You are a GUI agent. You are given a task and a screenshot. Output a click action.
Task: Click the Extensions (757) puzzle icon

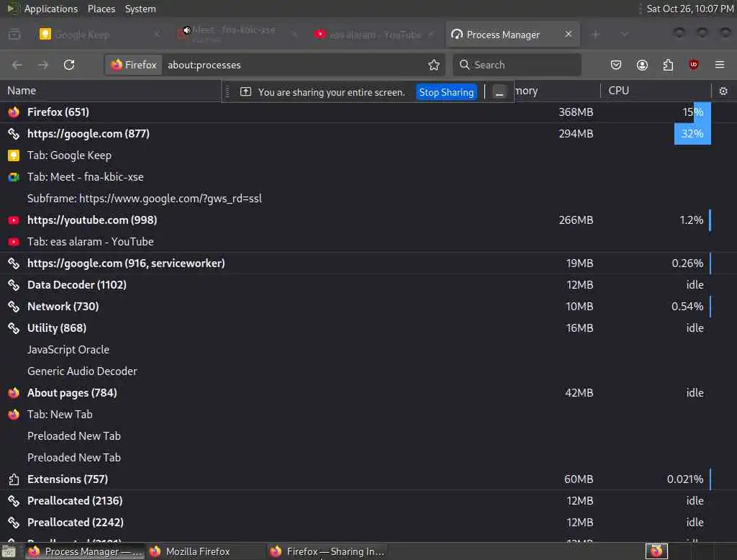click(14, 479)
